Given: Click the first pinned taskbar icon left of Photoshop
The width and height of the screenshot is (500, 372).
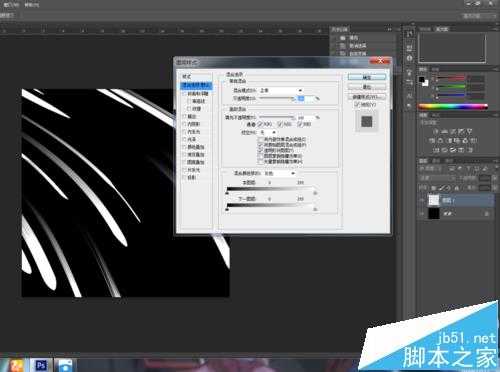Looking at the screenshot, I should click(16, 365).
